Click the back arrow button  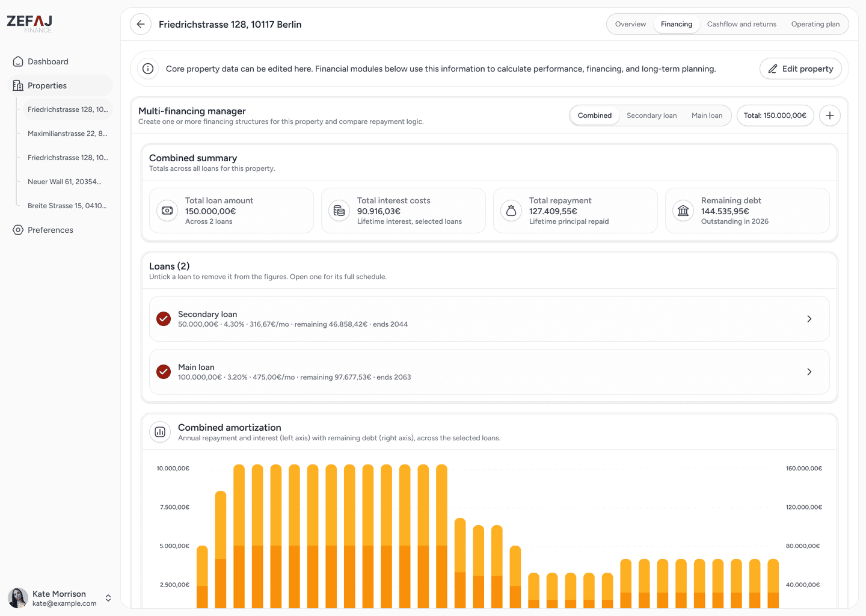click(x=141, y=24)
